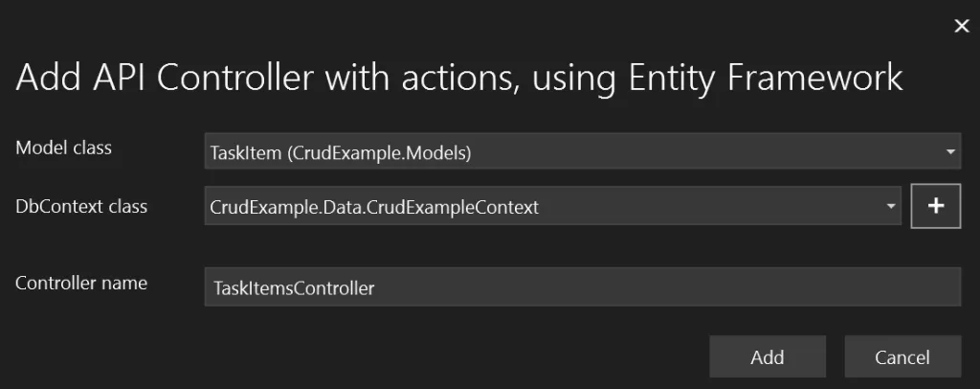Click the Controller name label
The width and height of the screenshot is (980, 389).
81,283
